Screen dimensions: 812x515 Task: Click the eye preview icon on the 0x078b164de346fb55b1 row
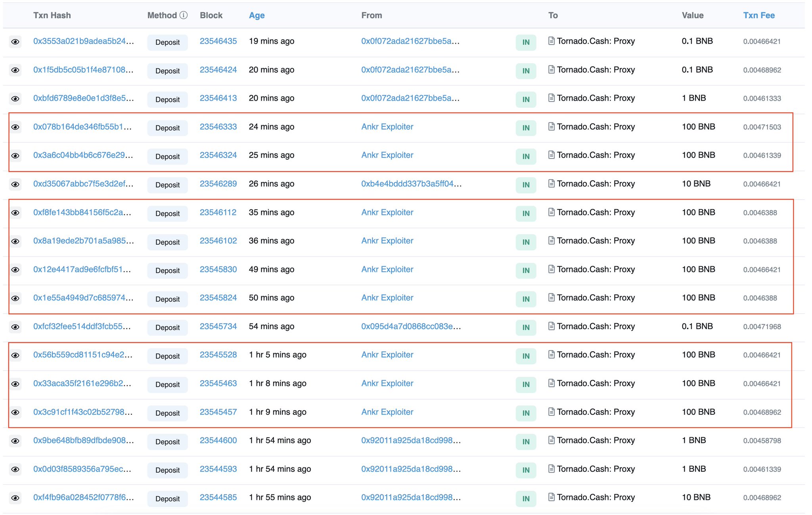(15, 128)
